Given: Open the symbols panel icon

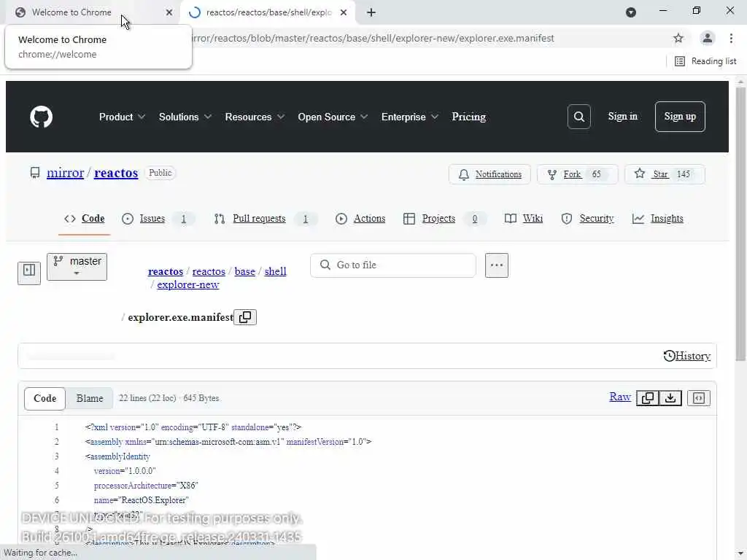Looking at the screenshot, I should [699, 398].
